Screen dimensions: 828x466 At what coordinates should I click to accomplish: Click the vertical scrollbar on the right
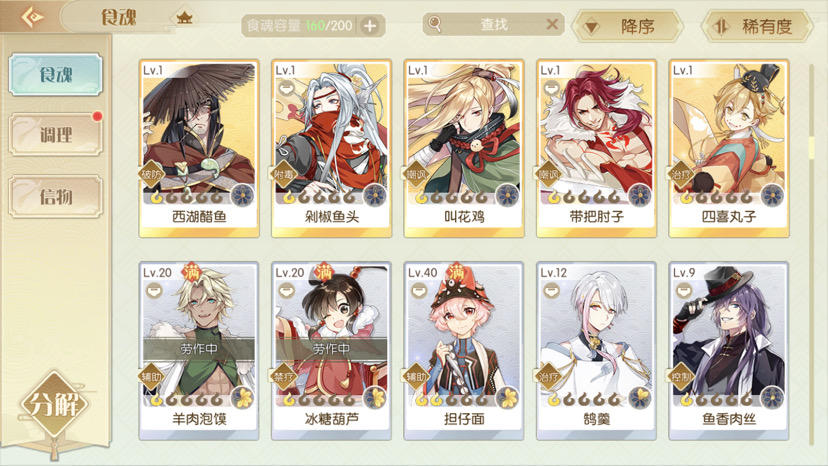click(x=812, y=254)
